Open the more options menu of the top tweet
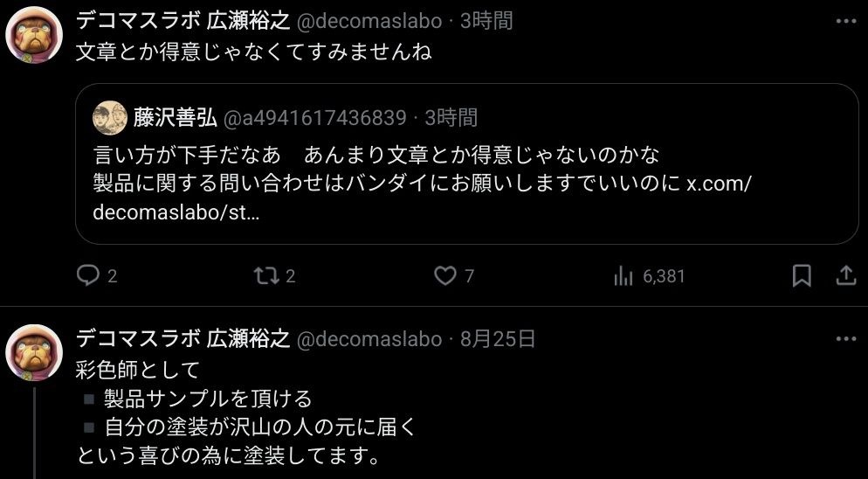 846,22
